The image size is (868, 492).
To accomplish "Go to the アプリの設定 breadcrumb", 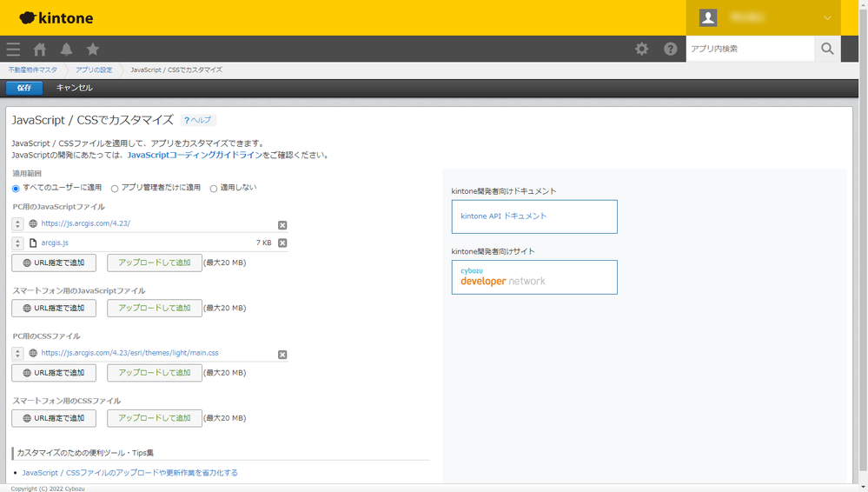I will [94, 70].
